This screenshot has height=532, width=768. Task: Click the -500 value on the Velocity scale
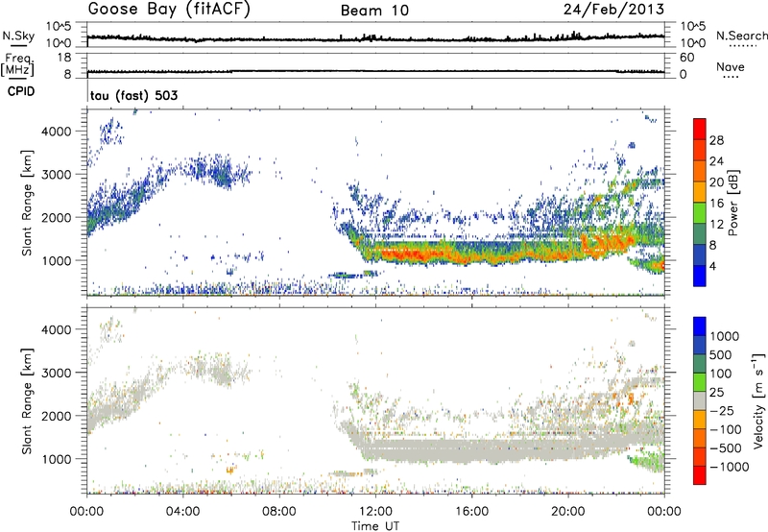(x=726, y=448)
